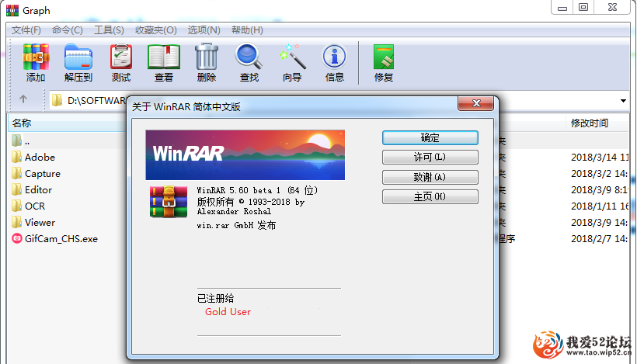
Task: Click the 2018/1/11 modified date cell
Action: point(600,206)
